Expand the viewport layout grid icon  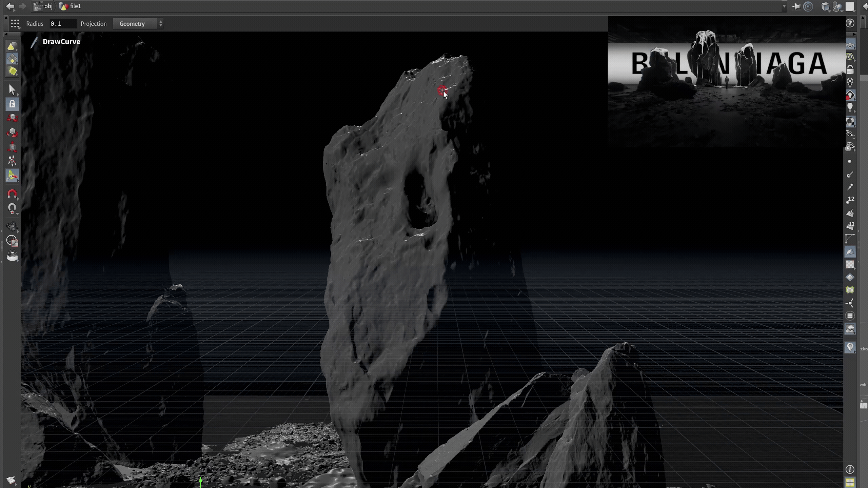tap(850, 482)
